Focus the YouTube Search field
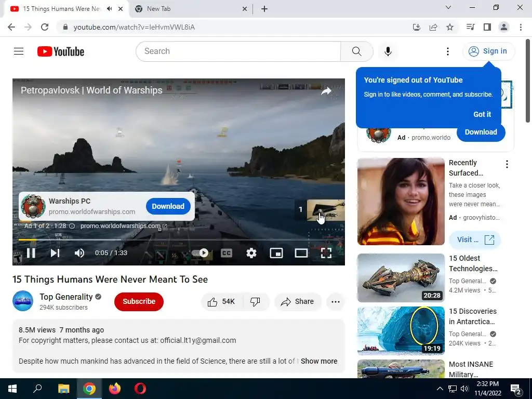This screenshot has height=399, width=532. pyautogui.click(x=238, y=51)
